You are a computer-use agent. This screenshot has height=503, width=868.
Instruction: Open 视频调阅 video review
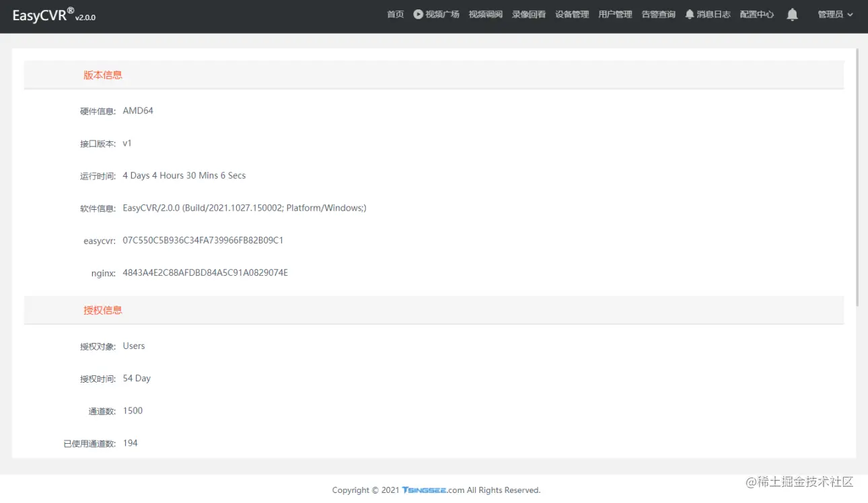point(486,14)
